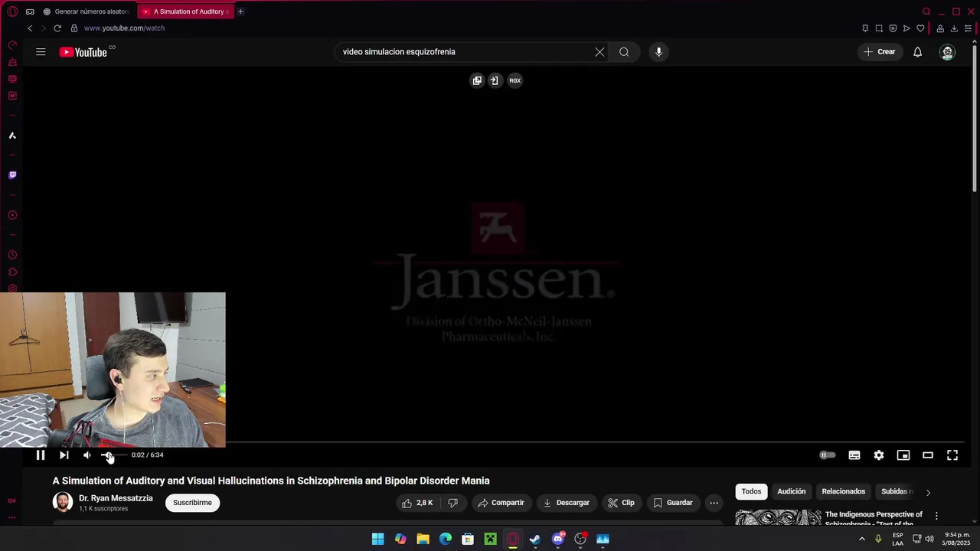Open the YouTube hamburger guide menu
The height and width of the screenshot is (551, 980).
click(x=41, y=52)
